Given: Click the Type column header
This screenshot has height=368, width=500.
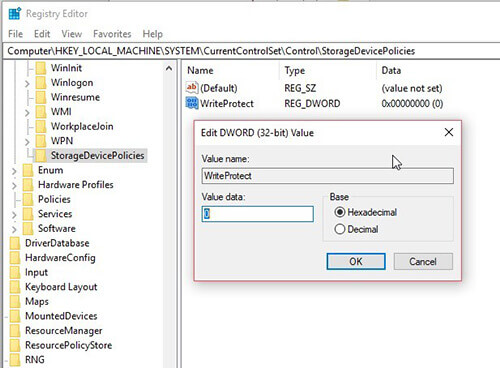Looking at the screenshot, I should coord(295,70).
